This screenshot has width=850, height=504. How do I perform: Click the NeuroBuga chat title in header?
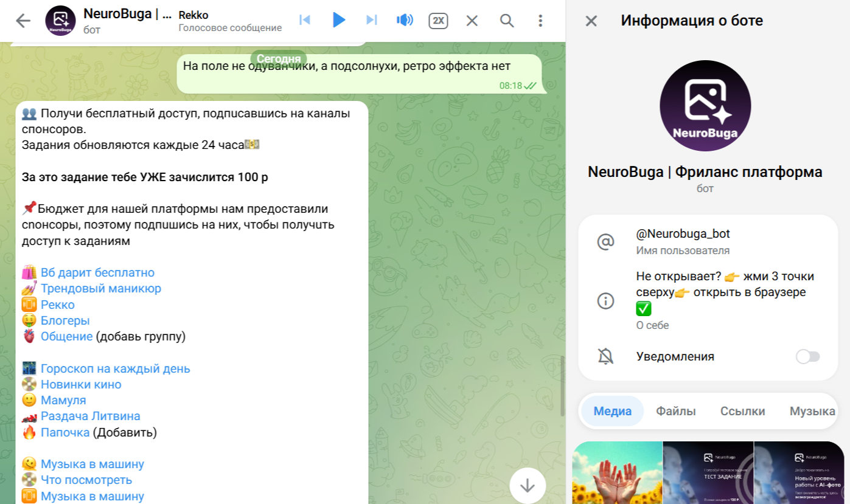pos(128,13)
